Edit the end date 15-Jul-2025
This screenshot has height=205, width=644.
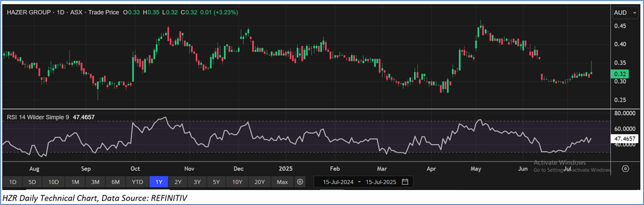click(x=380, y=182)
